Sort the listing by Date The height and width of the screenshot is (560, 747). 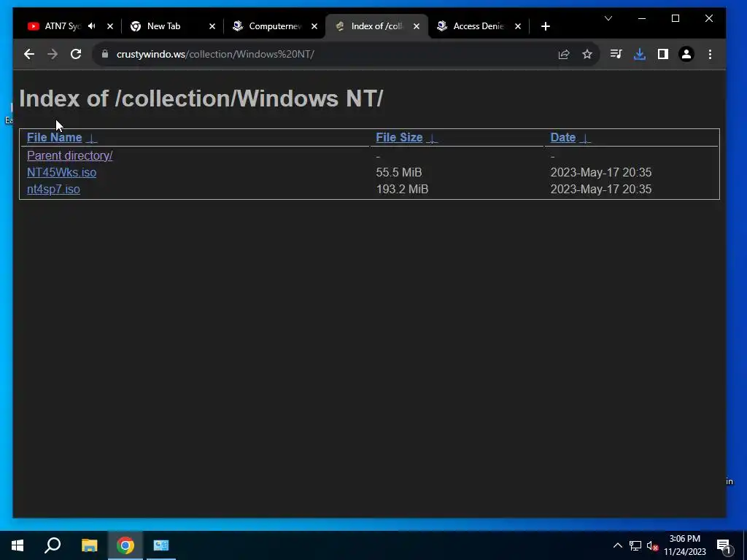(563, 138)
